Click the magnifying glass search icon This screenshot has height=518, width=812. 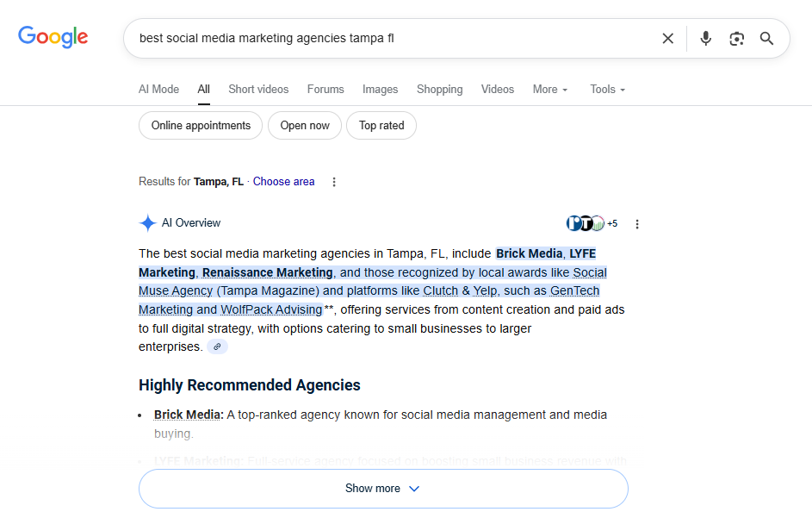click(x=766, y=38)
